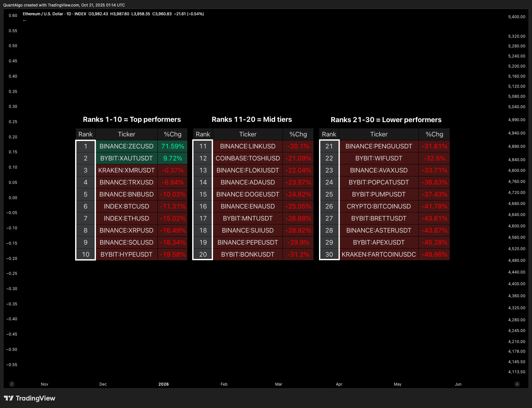The width and height of the screenshot is (532, 408).
Task: Click the 0.60 left scale label
Action: (13, 16)
